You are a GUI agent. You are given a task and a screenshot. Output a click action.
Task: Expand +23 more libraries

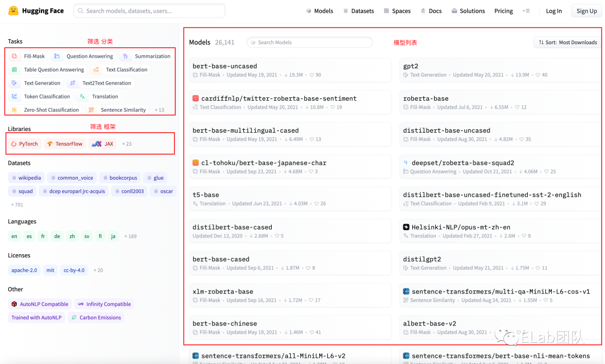pos(127,144)
